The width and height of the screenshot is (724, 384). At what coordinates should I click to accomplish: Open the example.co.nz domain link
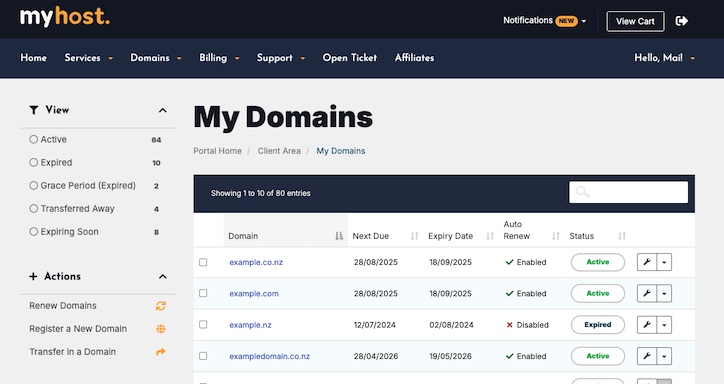(x=256, y=262)
